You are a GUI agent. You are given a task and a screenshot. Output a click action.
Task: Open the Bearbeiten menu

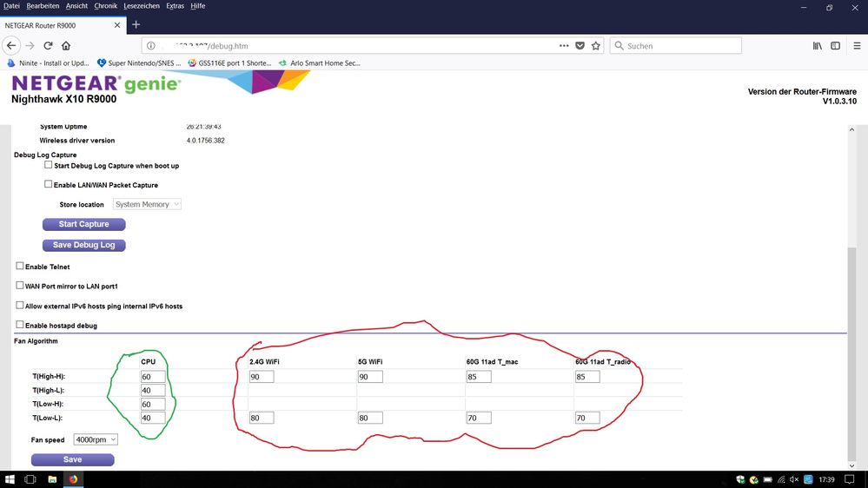click(43, 6)
